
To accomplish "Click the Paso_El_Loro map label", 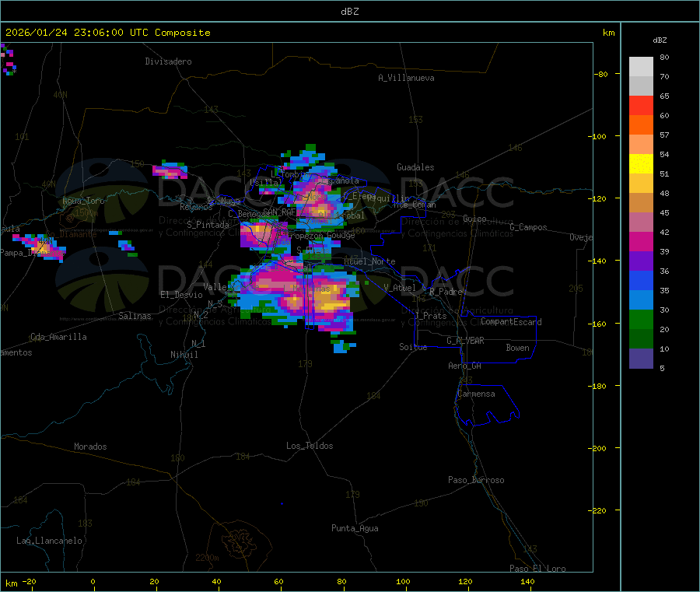I will tap(538, 569).
